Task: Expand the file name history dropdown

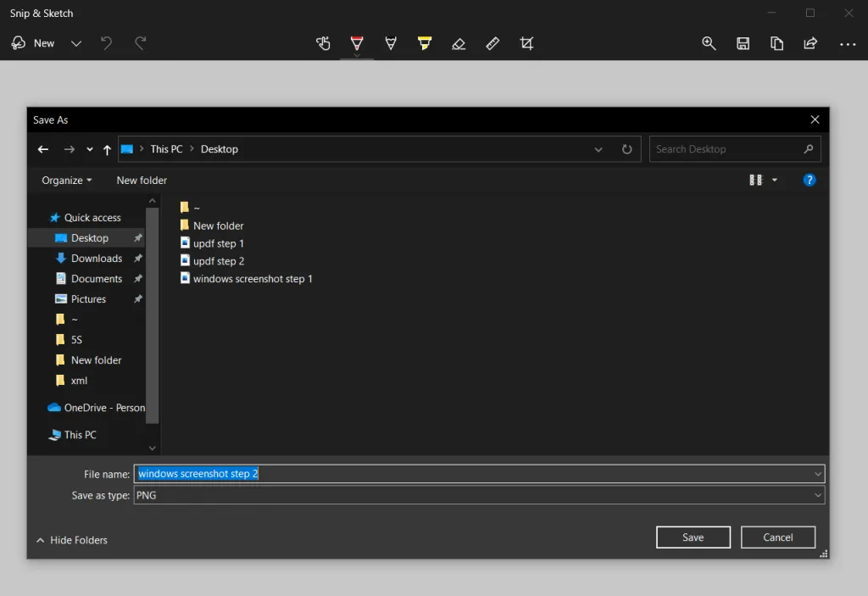Action: click(x=817, y=474)
